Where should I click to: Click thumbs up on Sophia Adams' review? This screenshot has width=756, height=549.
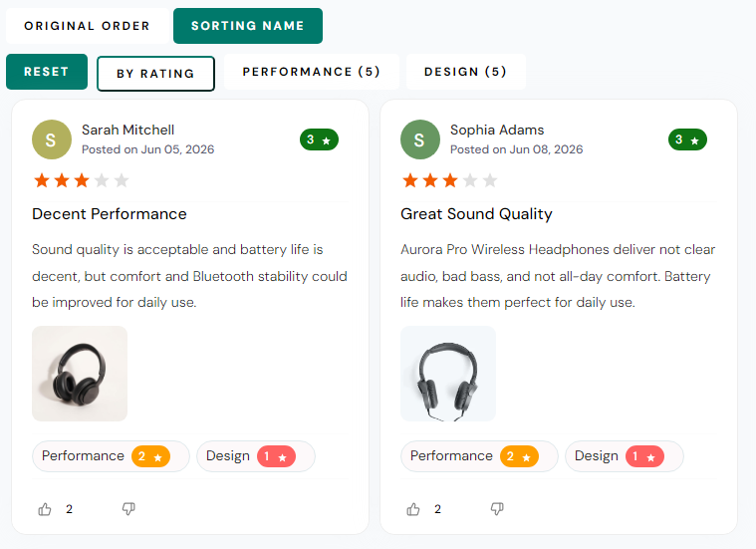(x=413, y=509)
